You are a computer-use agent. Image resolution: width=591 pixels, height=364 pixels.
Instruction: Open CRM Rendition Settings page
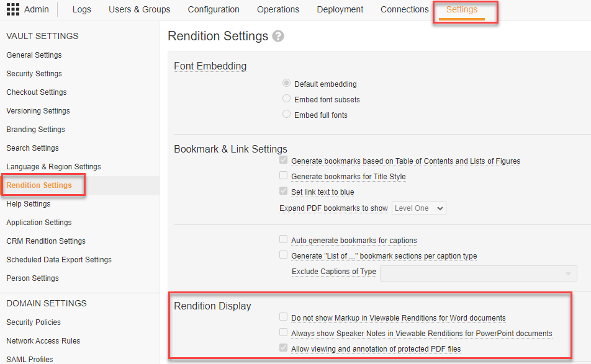click(x=46, y=241)
